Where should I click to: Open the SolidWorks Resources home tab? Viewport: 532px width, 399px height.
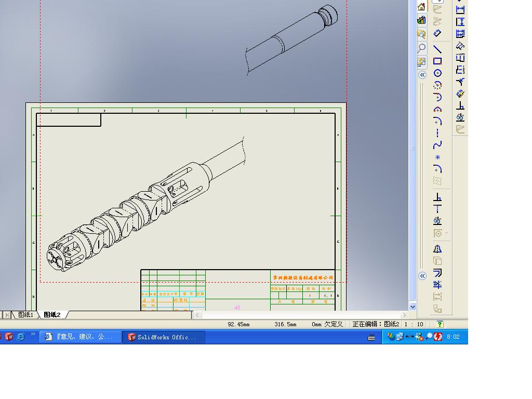coord(421,7)
